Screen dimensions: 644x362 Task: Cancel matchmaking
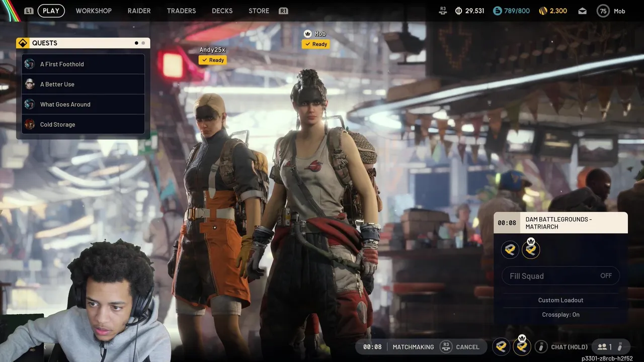coord(467,347)
